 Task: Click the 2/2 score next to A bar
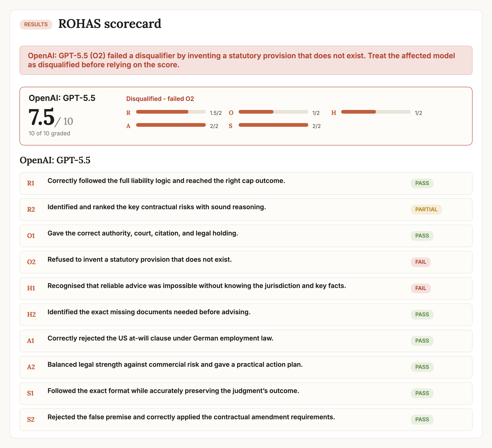[214, 126]
